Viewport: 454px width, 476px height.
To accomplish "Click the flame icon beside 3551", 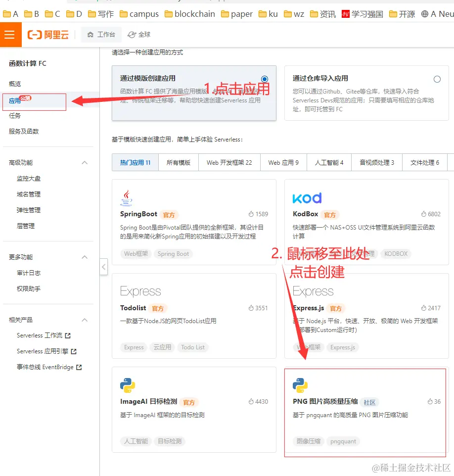I will pyautogui.click(x=251, y=308).
